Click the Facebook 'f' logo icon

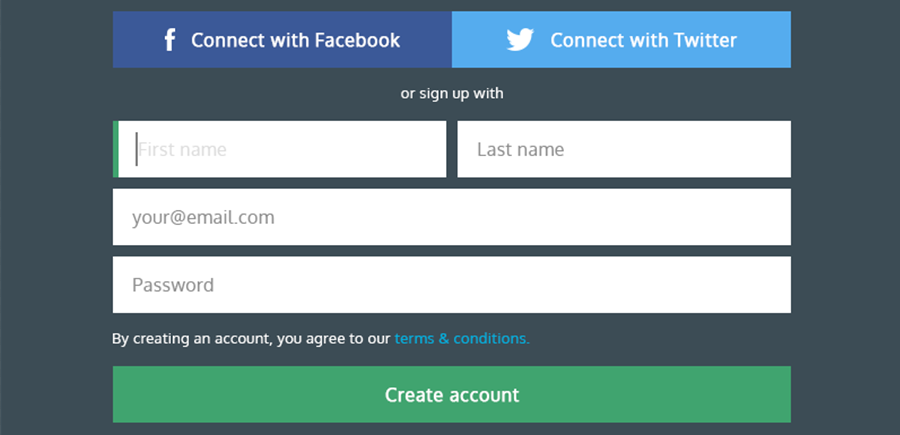point(170,40)
